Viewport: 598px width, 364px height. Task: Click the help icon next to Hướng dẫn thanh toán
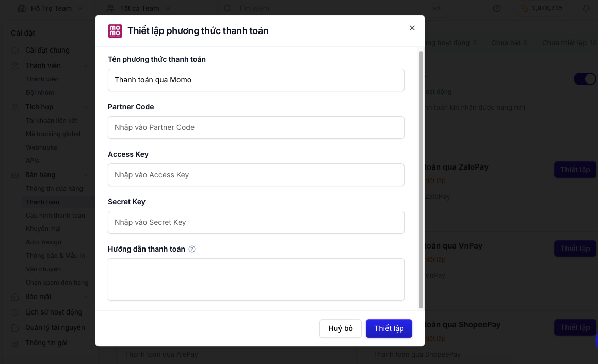192,249
